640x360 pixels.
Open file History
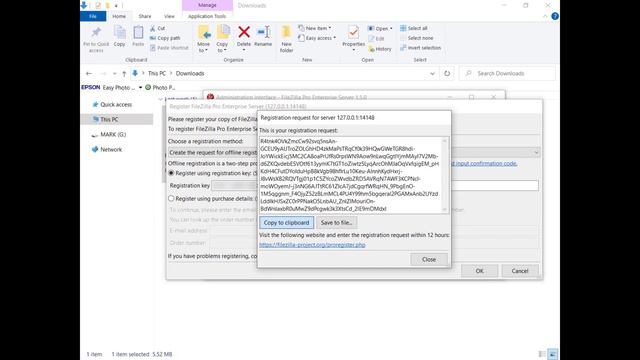pos(380,49)
